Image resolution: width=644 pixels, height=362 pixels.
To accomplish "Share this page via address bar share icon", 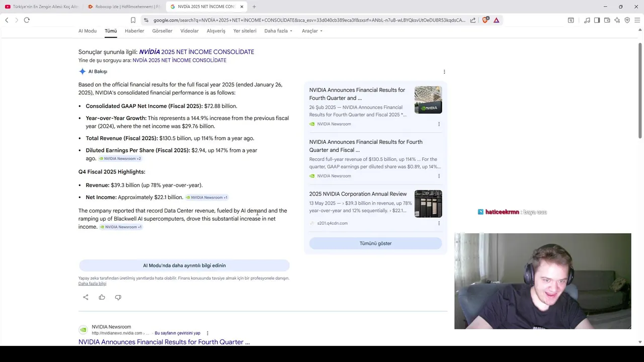I will tap(473, 20).
